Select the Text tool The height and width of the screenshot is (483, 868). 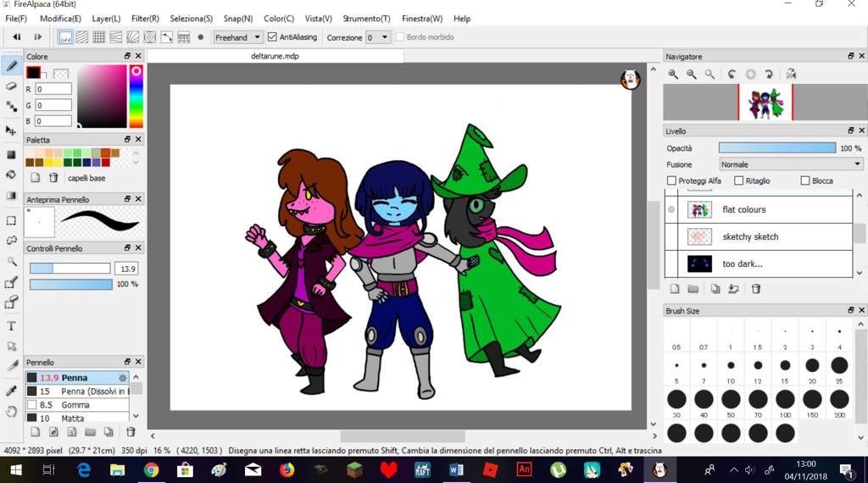(11, 326)
